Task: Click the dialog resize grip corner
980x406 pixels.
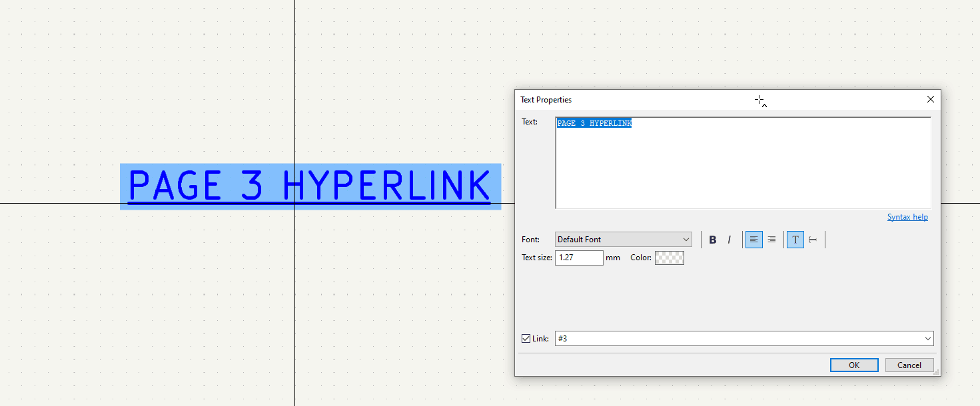Action: click(937, 372)
